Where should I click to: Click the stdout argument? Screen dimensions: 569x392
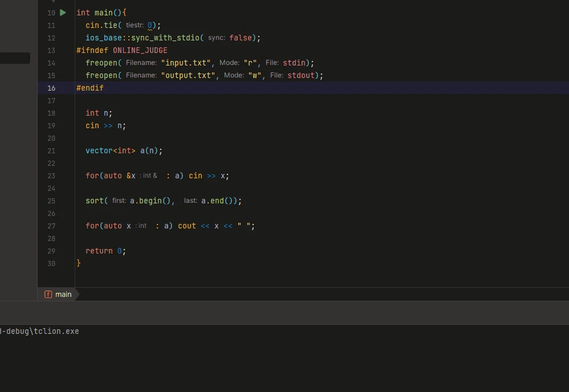click(x=301, y=75)
